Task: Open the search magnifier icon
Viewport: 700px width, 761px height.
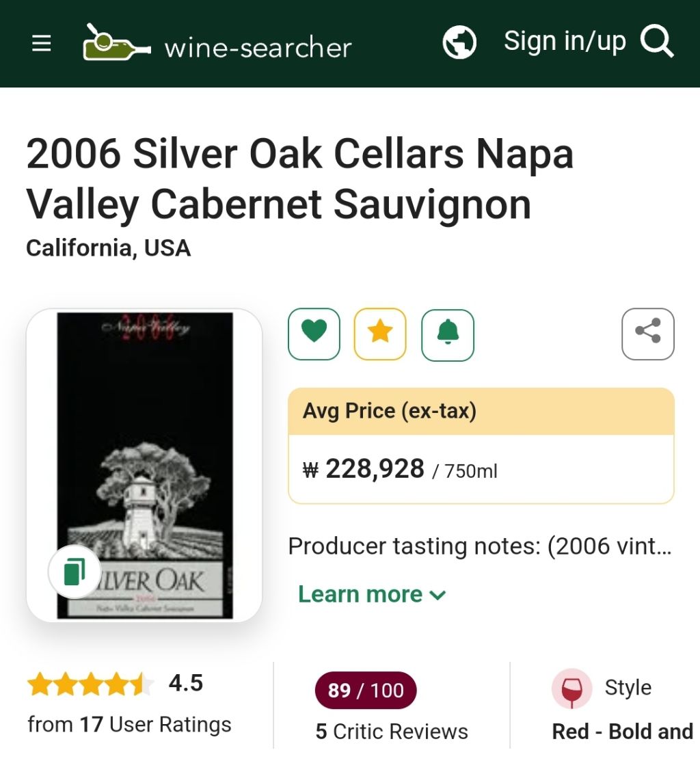Action: [657, 42]
